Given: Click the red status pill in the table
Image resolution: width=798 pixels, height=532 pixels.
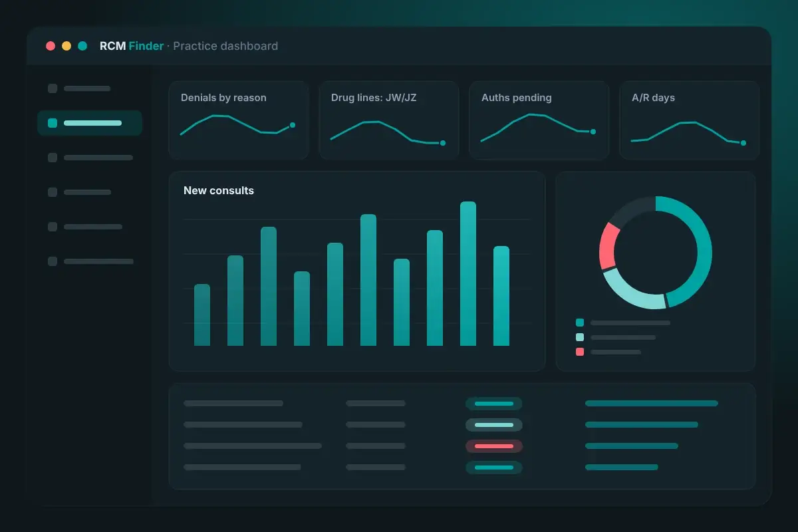Looking at the screenshot, I should [x=494, y=446].
